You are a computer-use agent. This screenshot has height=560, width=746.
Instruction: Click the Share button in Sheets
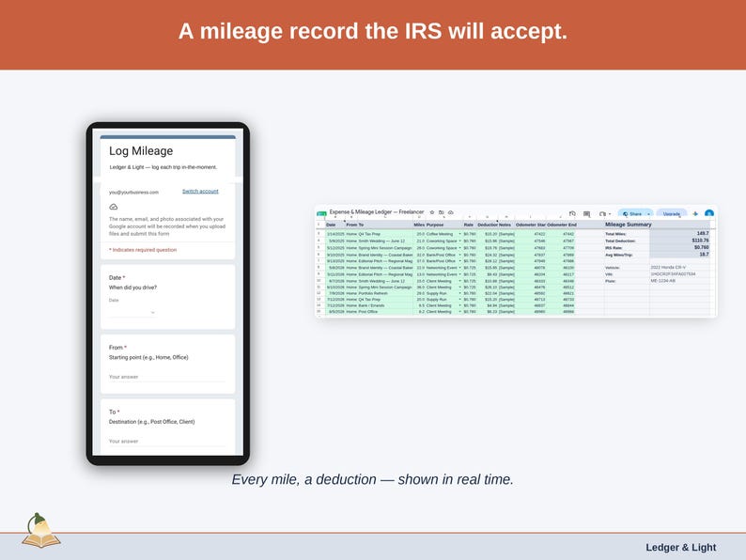(632, 214)
